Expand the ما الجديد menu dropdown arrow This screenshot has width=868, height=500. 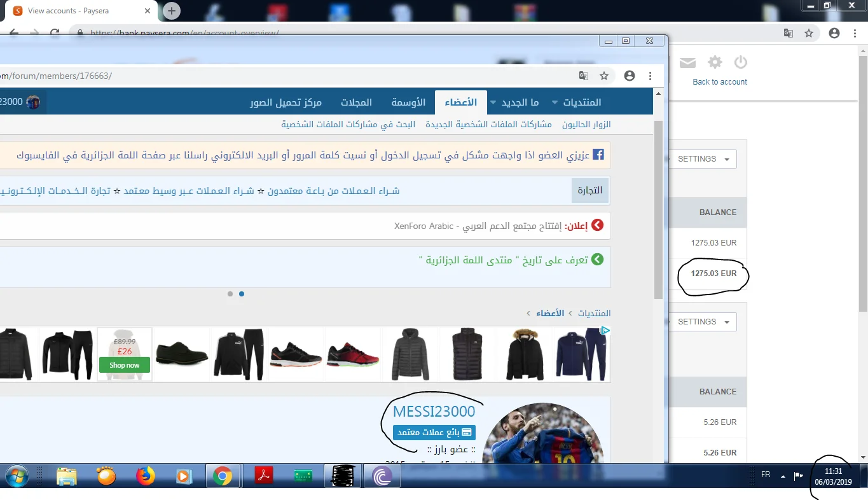[x=493, y=102]
